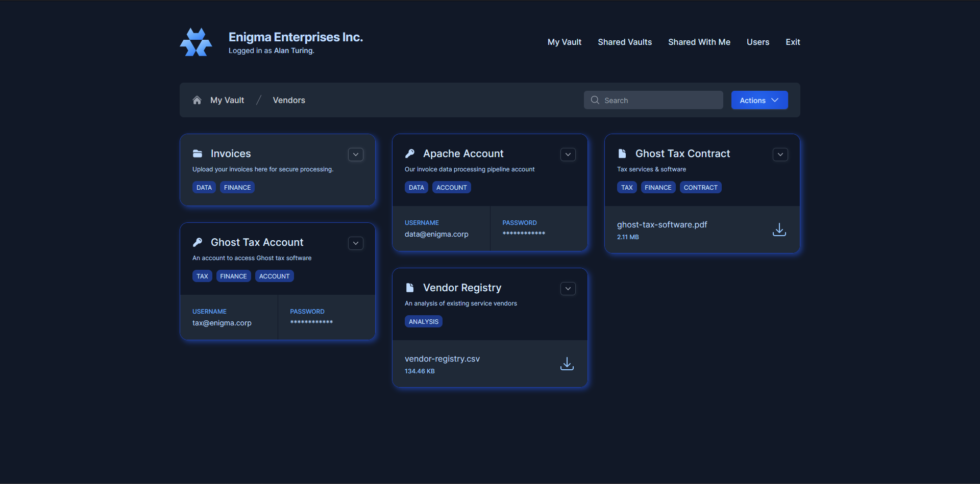Viewport: 980px width, 484px height.
Task: Open My Vault in the top navigation
Action: click(565, 42)
